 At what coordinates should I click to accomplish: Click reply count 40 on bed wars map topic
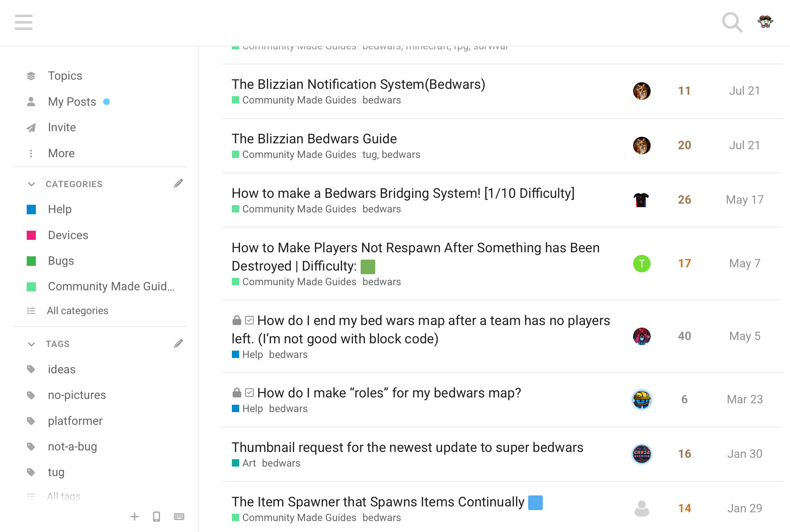685,336
